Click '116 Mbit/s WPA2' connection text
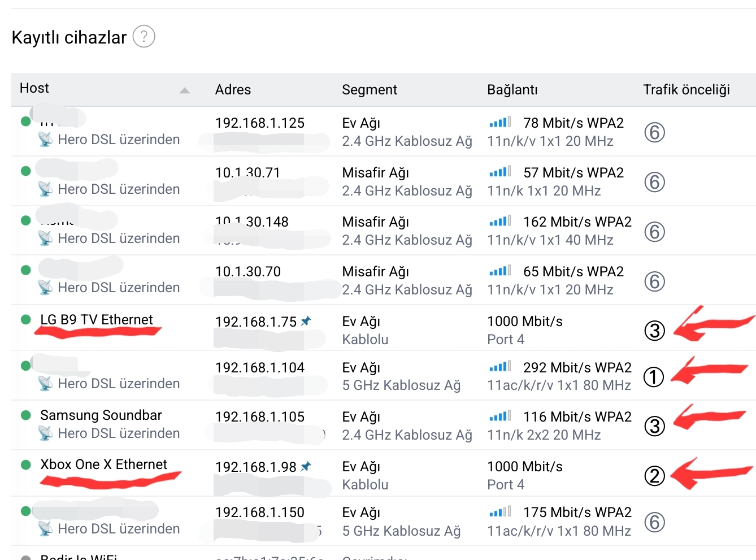This screenshot has width=756, height=560. click(577, 417)
